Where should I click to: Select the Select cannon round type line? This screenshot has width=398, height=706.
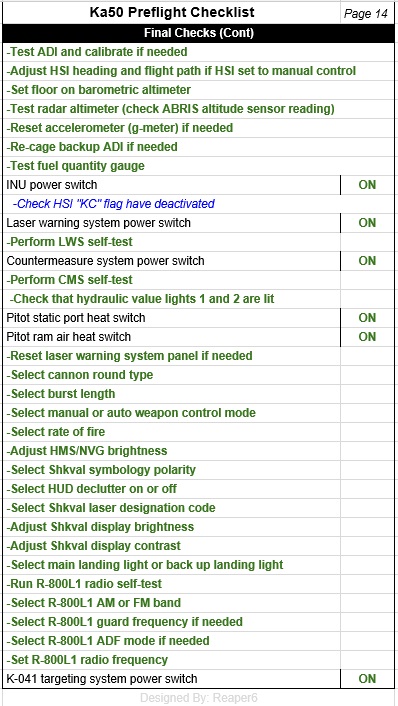click(x=80, y=375)
